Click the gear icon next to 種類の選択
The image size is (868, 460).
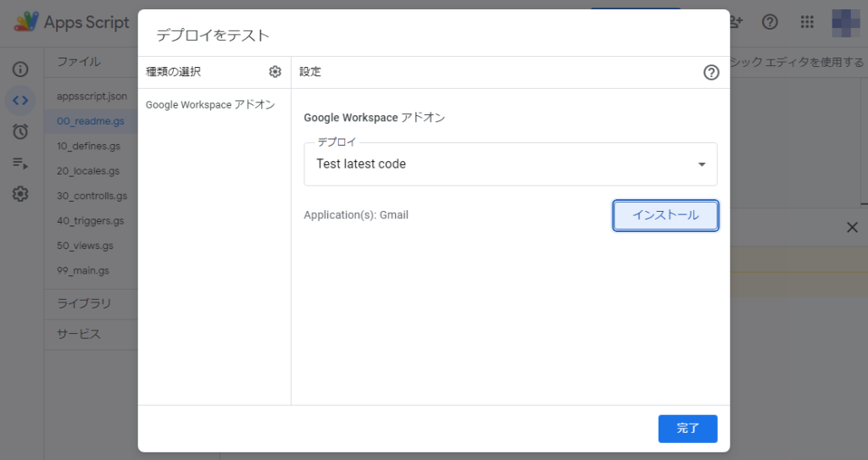click(x=275, y=72)
